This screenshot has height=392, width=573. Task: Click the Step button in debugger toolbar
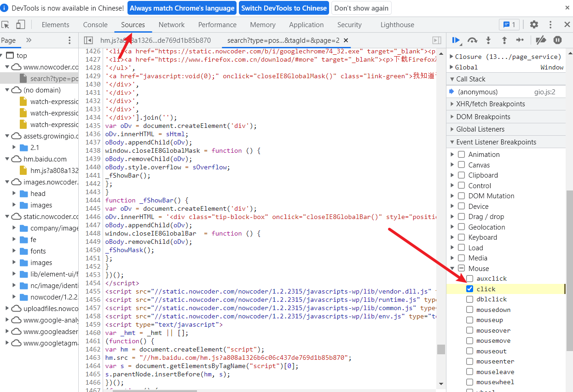(x=520, y=40)
